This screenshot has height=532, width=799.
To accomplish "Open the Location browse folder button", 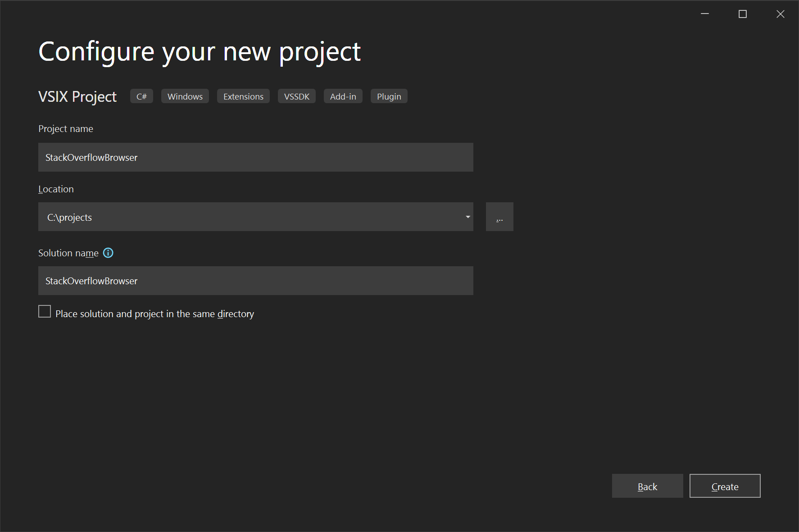I will pyautogui.click(x=499, y=217).
